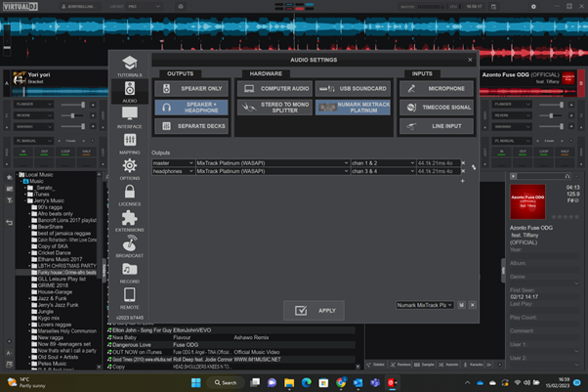
Task: Open the left deck Flanger effect dropdown
Action: coord(34,104)
